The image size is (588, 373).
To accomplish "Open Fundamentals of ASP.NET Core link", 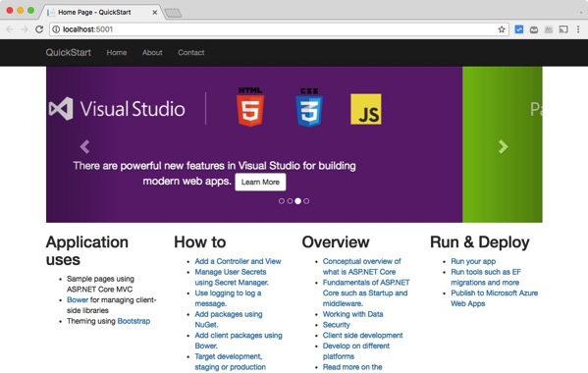I will click(366, 293).
